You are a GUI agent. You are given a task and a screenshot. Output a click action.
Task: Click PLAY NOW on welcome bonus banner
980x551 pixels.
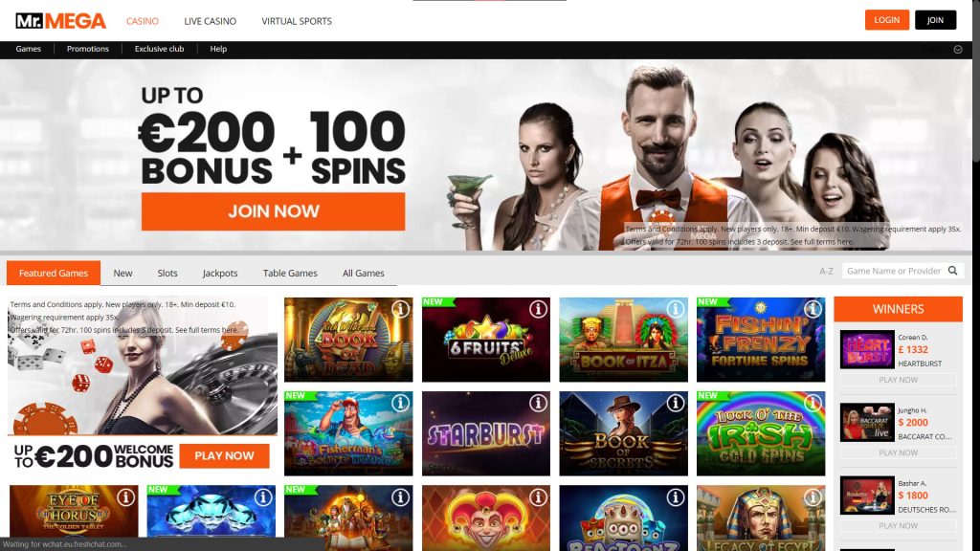pos(224,456)
